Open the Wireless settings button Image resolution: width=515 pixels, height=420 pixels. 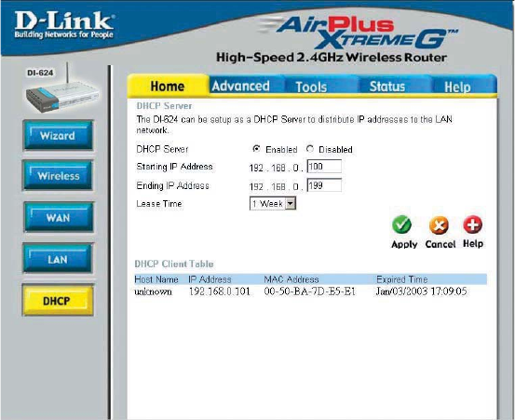58,176
